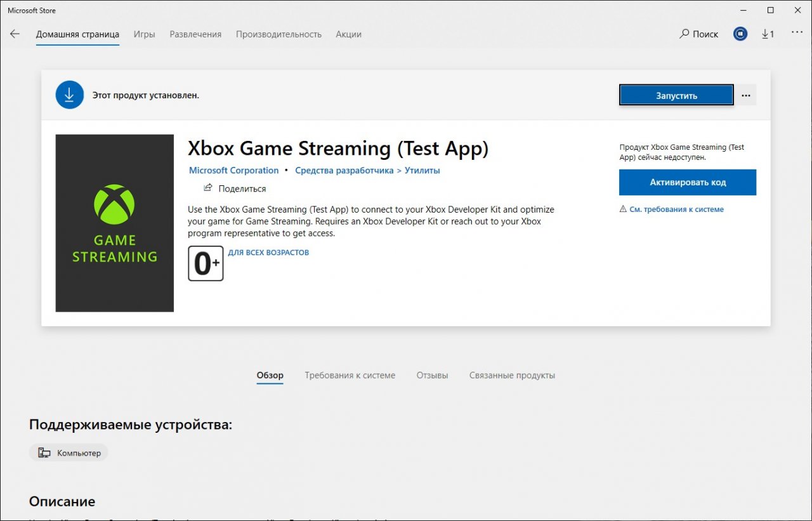Open the Домашняя страница tab

77,34
